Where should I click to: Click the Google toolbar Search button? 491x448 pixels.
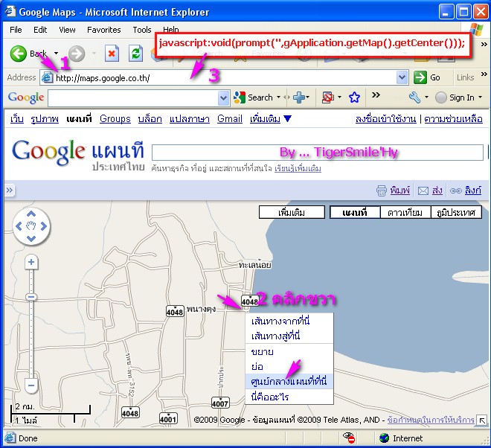253,97
